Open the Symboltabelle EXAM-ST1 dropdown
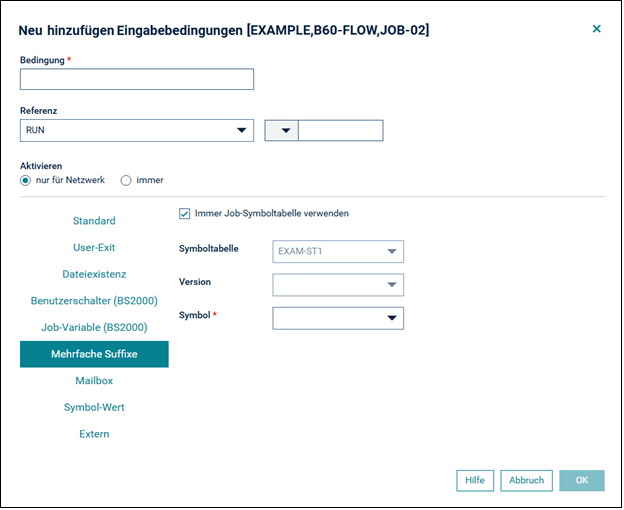The width and height of the screenshot is (624, 510). tap(338, 251)
